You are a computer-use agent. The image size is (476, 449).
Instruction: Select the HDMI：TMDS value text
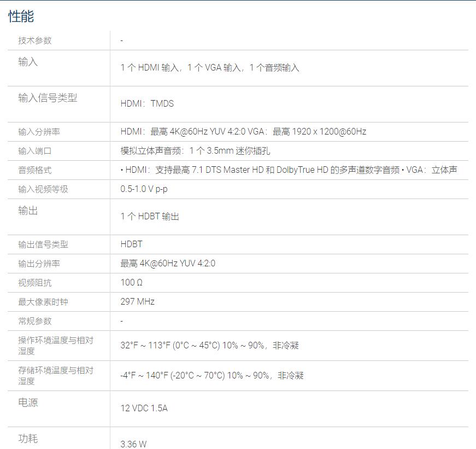pos(147,103)
